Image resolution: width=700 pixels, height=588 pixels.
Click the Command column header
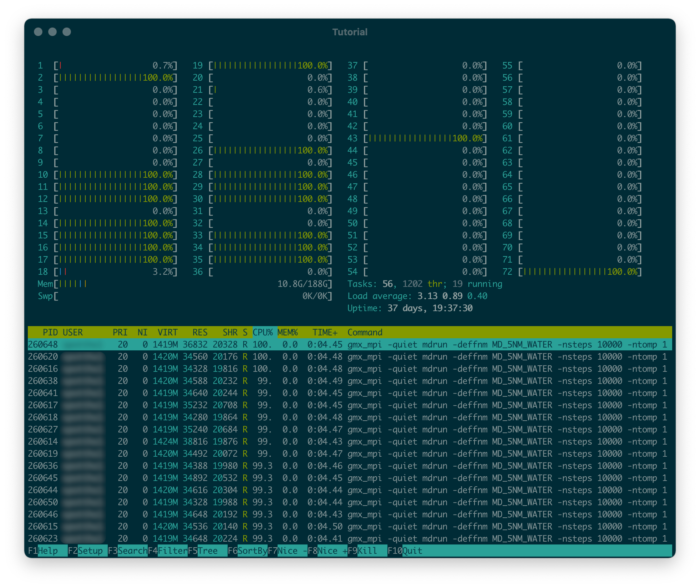pos(365,332)
